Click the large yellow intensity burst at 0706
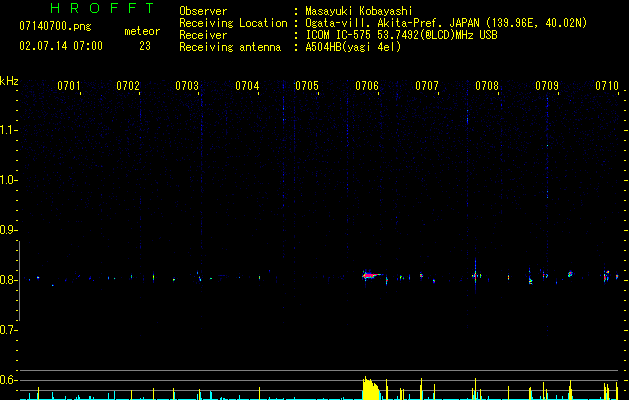 pyautogui.click(x=371, y=388)
